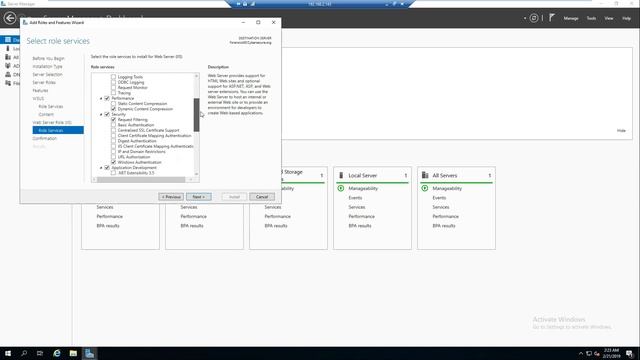Image resolution: width=640 pixels, height=360 pixels.
Task: Go to Features wizard step
Action: [x=40, y=91]
